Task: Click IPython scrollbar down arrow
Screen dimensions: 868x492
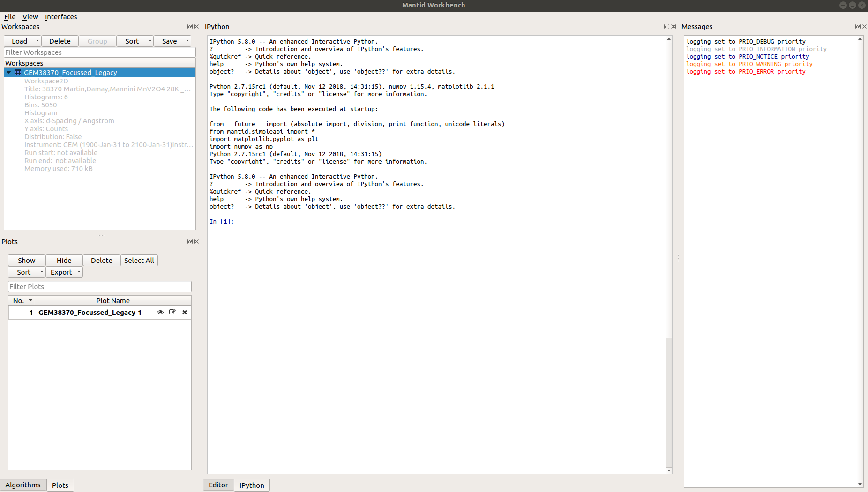Action: pyautogui.click(x=669, y=470)
